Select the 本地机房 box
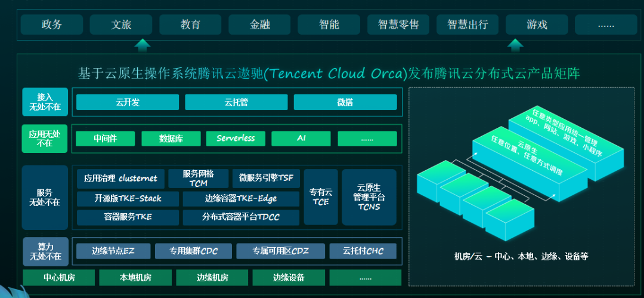The height and width of the screenshot is (298, 644). pos(135,278)
